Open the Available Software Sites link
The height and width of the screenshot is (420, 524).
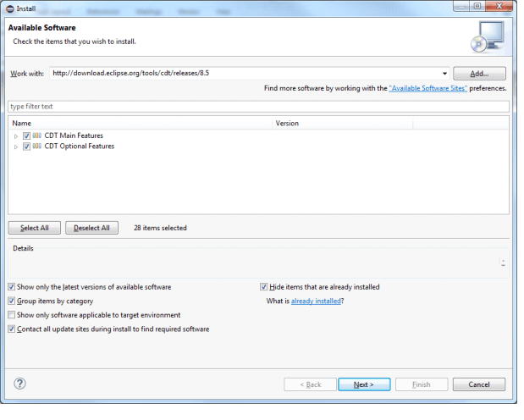click(x=427, y=88)
